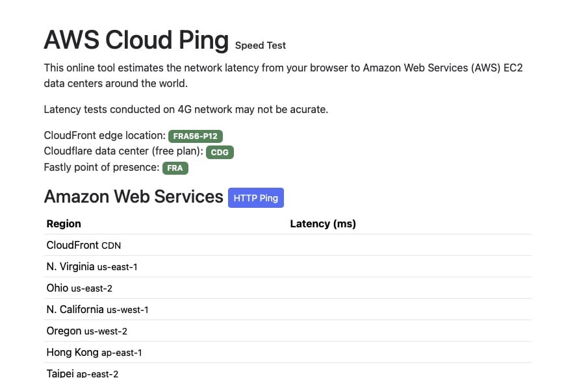Click the Latency (ms) column header

pos(323,224)
